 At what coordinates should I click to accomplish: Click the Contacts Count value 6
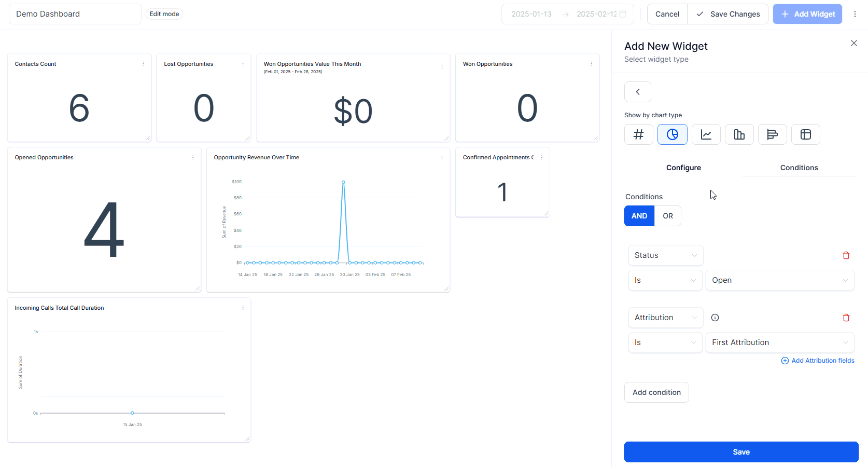point(79,108)
